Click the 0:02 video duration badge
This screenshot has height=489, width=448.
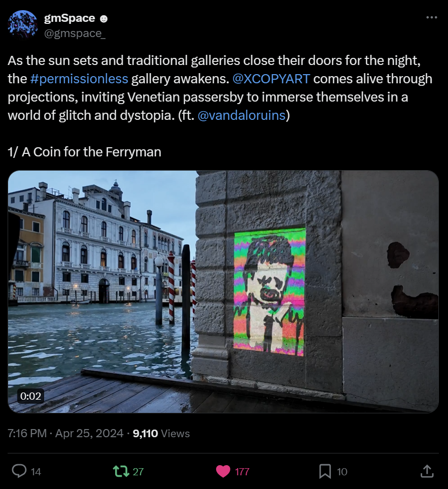click(30, 396)
